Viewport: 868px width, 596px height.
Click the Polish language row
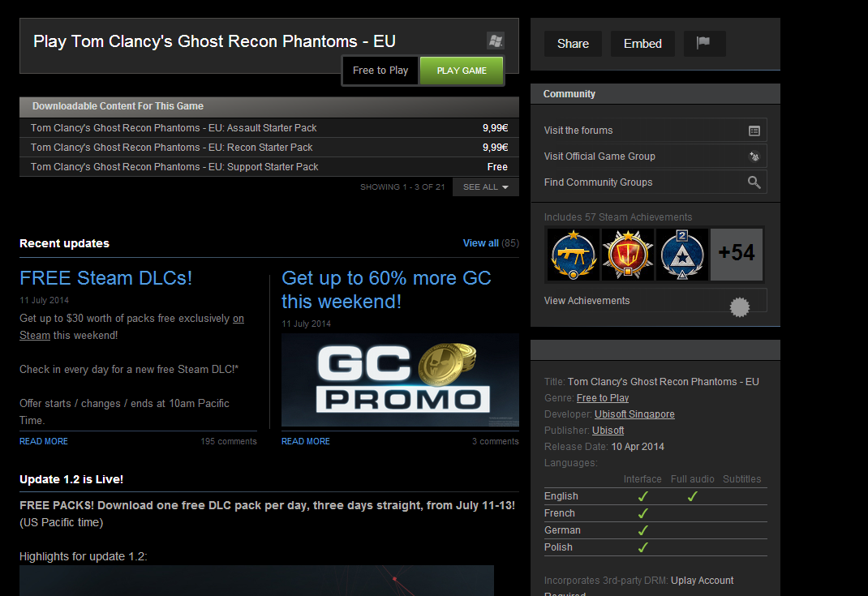click(655, 547)
